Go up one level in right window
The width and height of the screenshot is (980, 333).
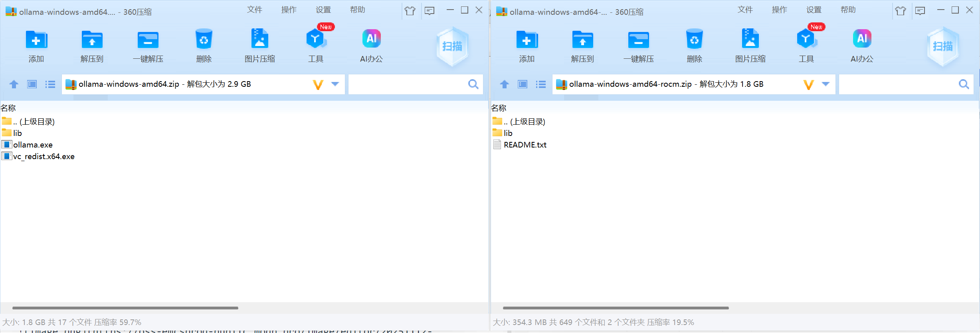(x=505, y=84)
